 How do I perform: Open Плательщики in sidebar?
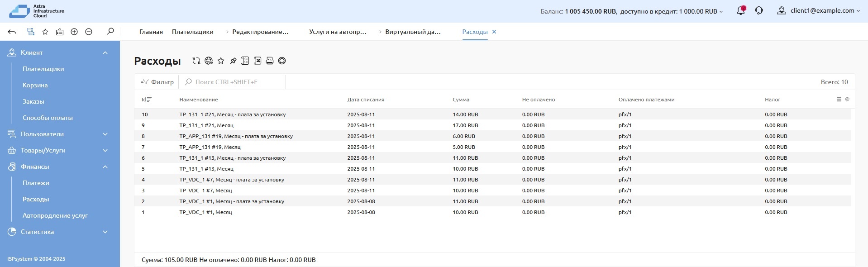coord(43,69)
